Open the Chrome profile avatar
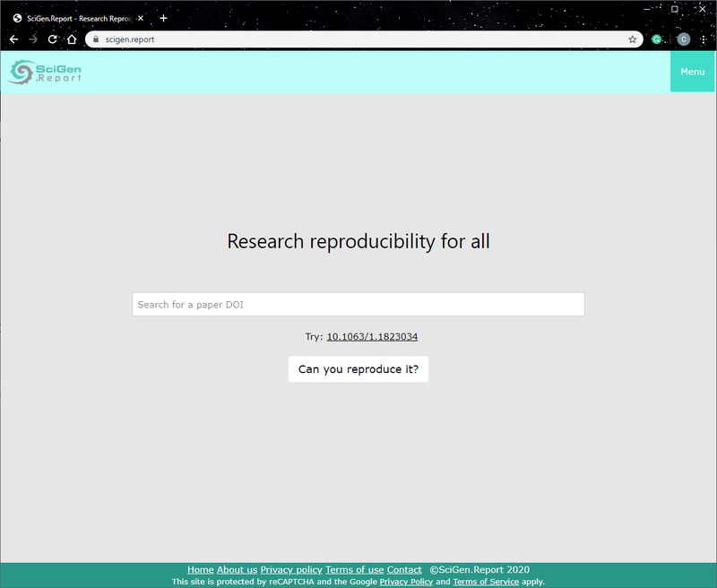The image size is (717, 588). click(683, 39)
